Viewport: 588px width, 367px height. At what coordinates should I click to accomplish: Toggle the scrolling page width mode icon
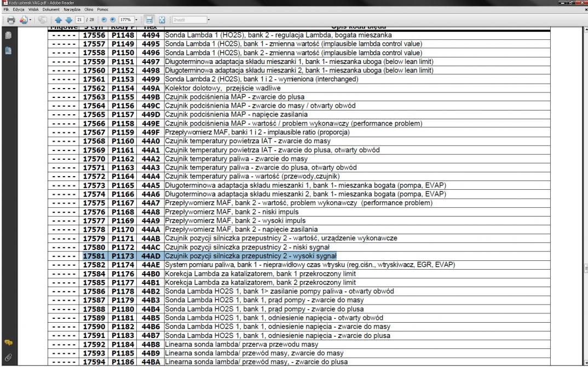(149, 20)
